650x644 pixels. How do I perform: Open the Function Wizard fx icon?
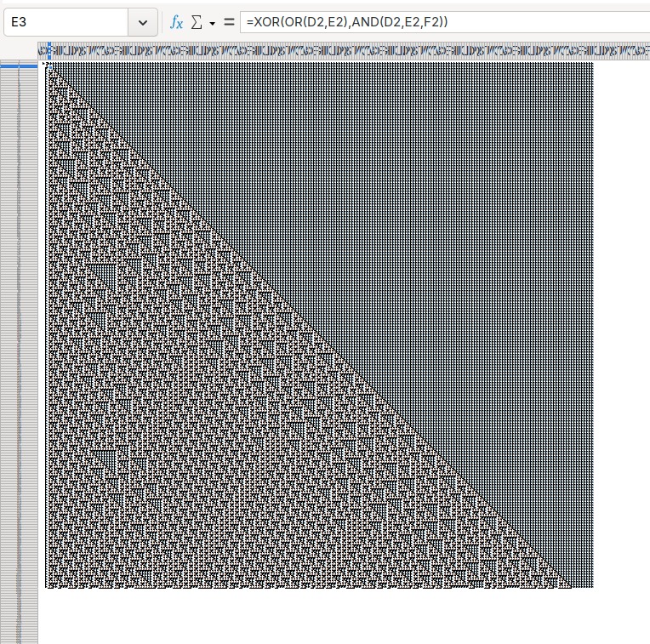[x=177, y=22]
